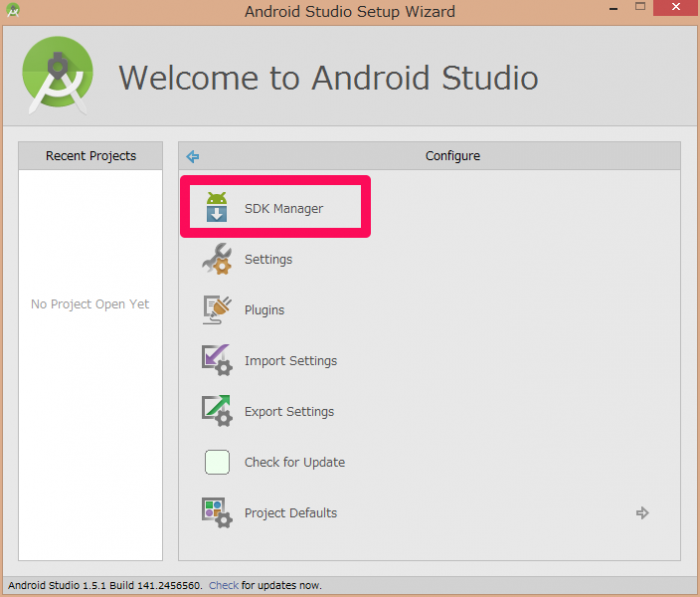Viewport: 700px width, 597px height.
Task: Click the Import Settings arrow icon
Action: coord(217,360)
